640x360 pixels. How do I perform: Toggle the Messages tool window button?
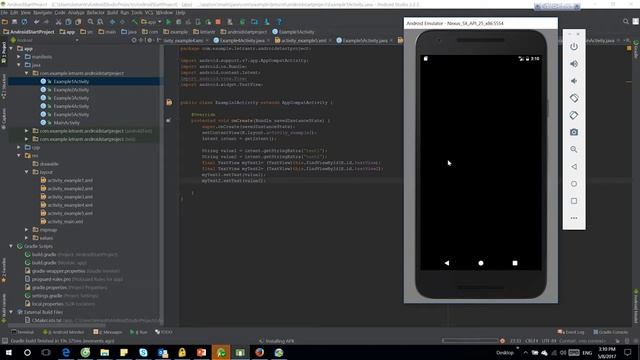point(108,332)
